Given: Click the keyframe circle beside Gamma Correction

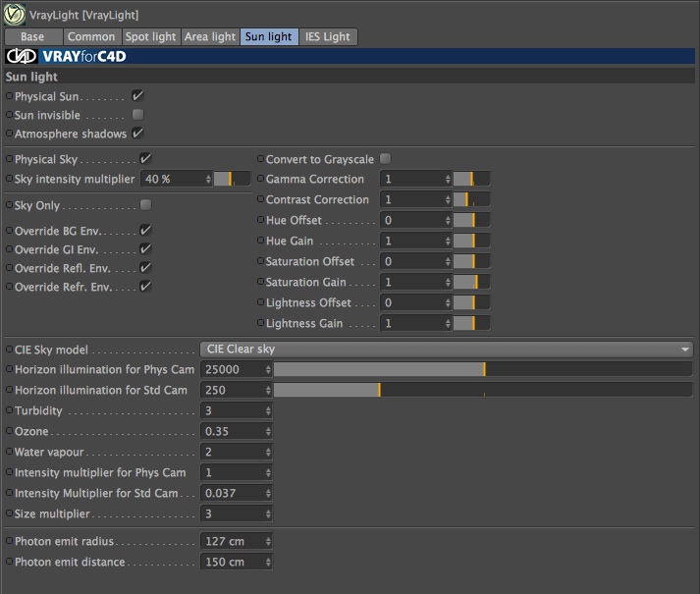Looking at the screenshot, I should (x=261, y=179).
